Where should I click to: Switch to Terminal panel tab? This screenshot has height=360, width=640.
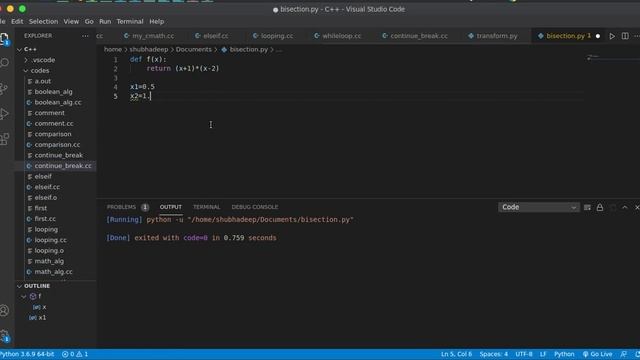click(207, 207)
